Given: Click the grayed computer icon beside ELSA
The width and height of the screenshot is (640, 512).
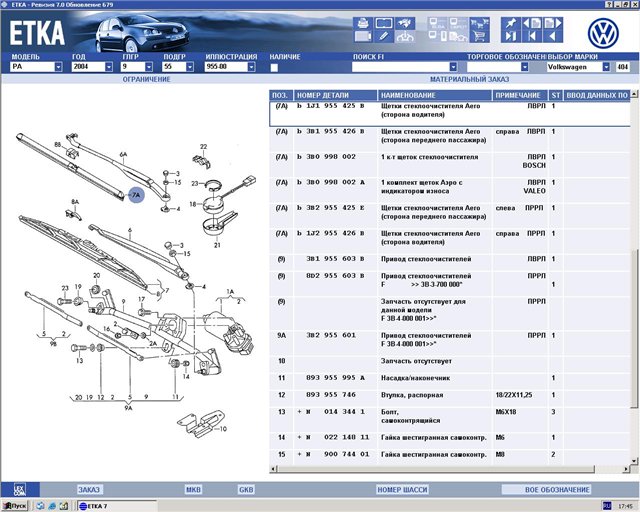Looking at the screenshot, I should [x=458, y=23].
